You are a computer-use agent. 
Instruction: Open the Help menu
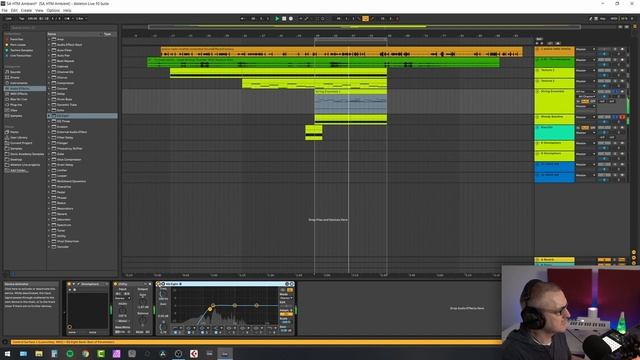click(x=67, y=10)
